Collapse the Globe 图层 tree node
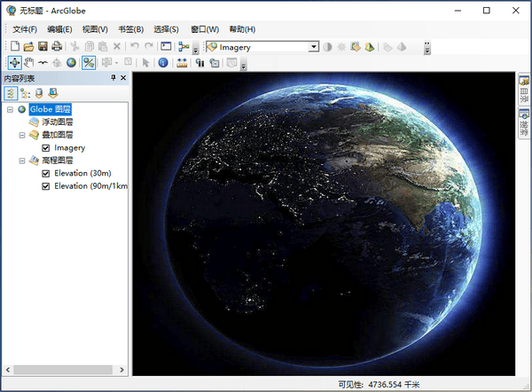 (x=10, y=109)
